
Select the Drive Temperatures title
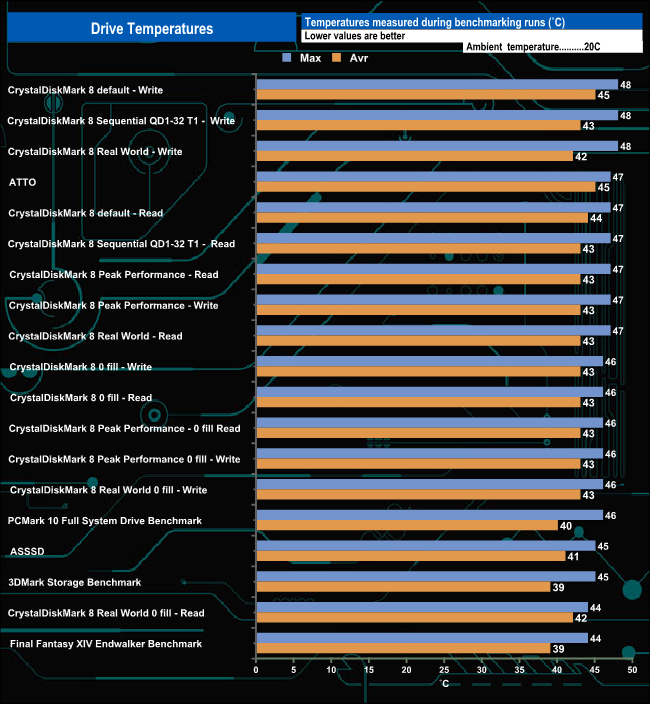152,29
